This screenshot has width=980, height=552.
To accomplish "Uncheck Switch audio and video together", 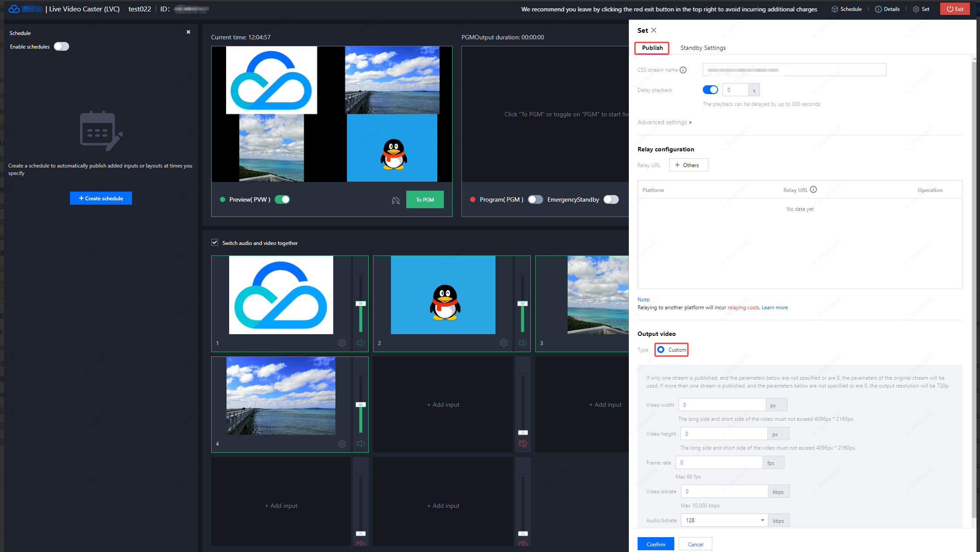I will (215, 242).
